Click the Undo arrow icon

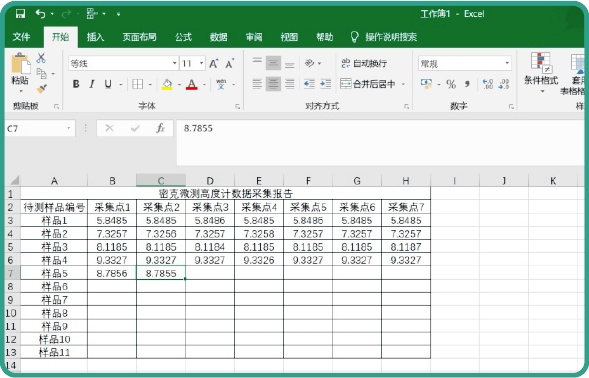tap(40, 14)
